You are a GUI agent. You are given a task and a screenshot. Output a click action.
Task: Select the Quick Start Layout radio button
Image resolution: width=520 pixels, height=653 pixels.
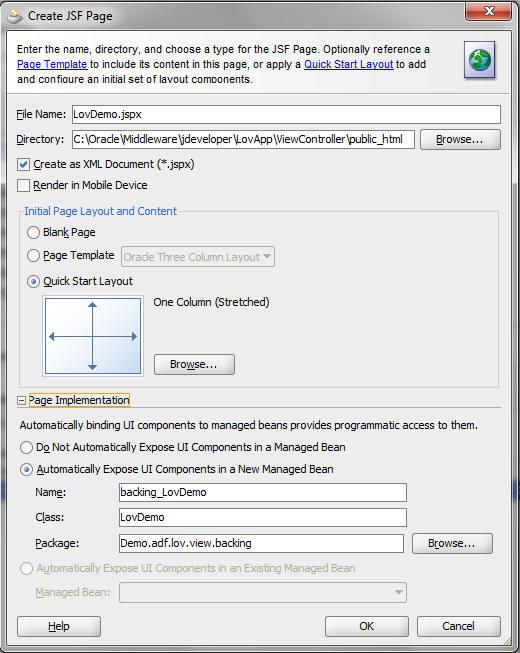pos(33,282)
